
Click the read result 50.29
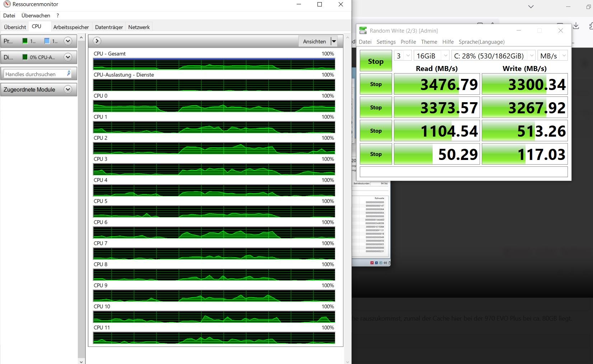click(x=437, y=154)
